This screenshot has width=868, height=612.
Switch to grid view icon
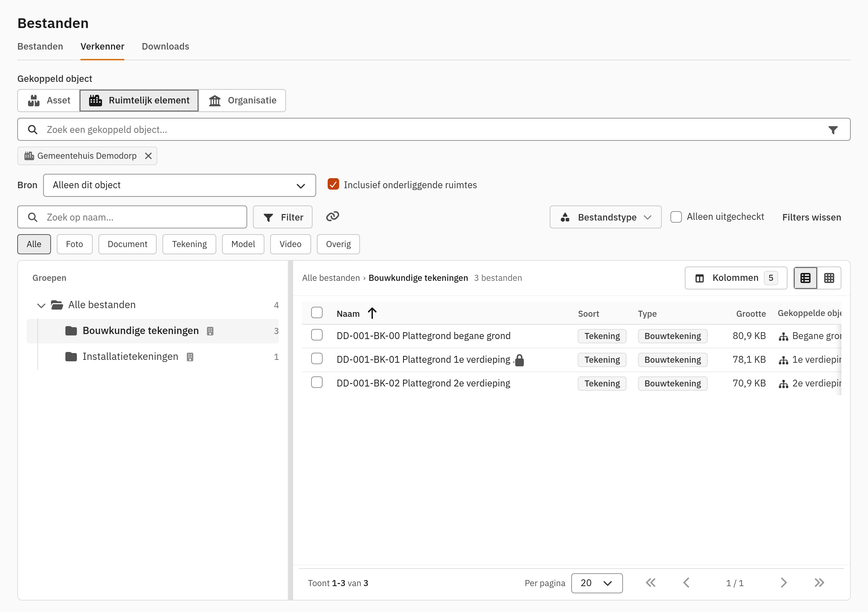[x=829, y=278]
